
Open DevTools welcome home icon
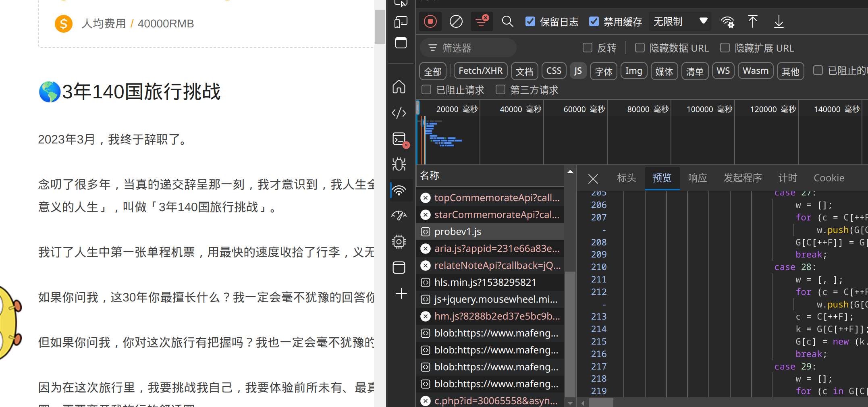click(399, 87)
